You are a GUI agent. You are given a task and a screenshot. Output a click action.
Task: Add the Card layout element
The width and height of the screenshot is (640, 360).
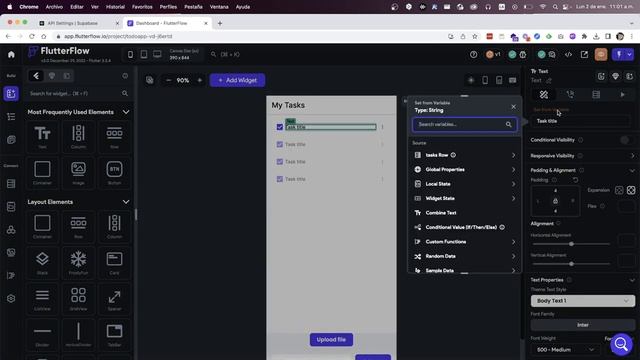pos(114,263)
